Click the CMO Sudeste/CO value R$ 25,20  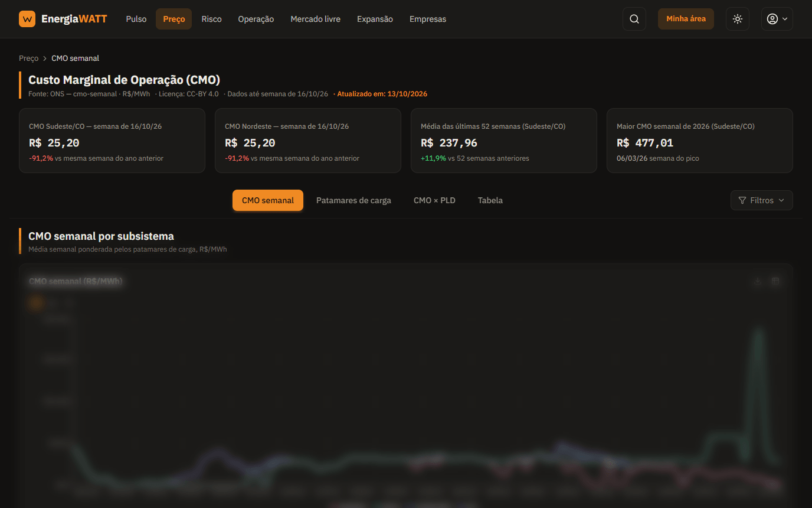pyautogui.click(x=54, y=143)
